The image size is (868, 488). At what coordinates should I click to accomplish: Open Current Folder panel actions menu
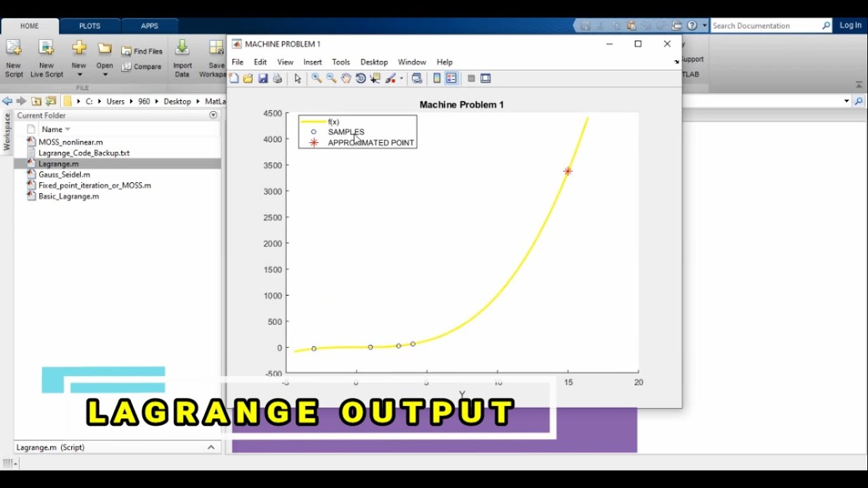point(213,115)
